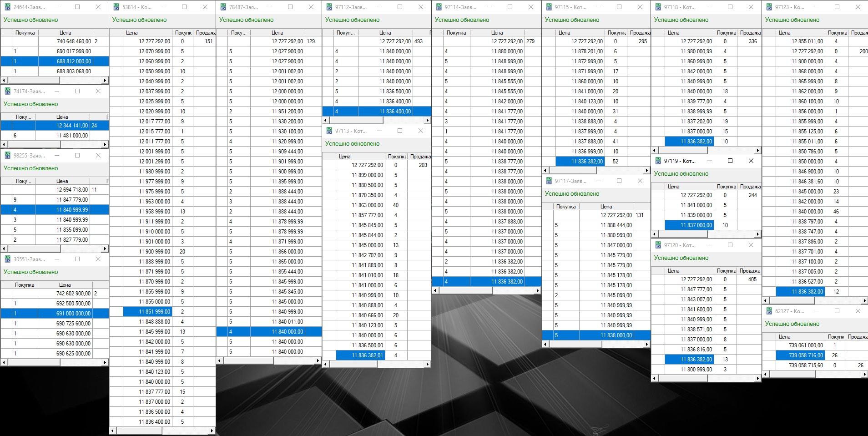Click the title bar icon of the 62127 window
Image resolution: width=868 pixels, height=436 pixels.
(x=769, y=311)
